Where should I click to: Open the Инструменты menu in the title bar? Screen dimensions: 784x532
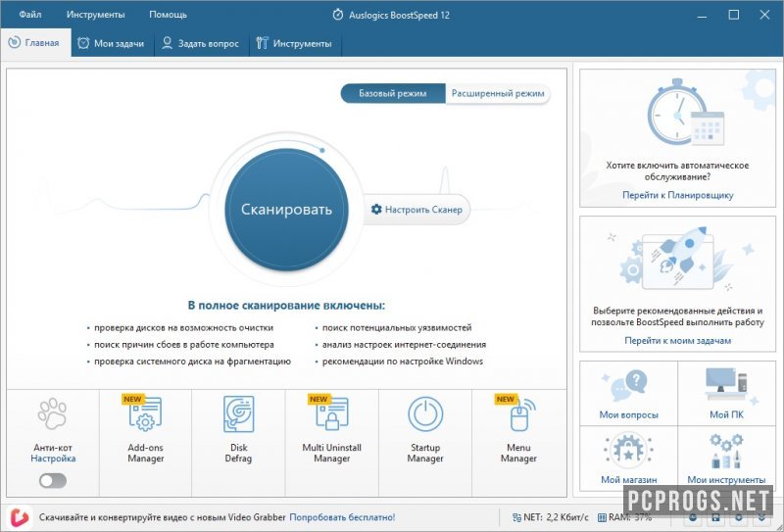(95, 15)
